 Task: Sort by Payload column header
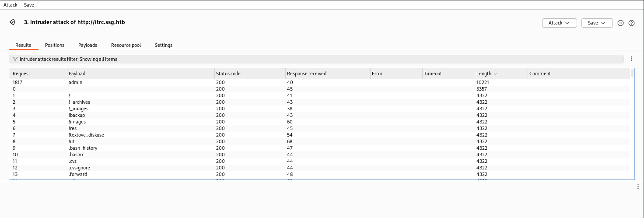(x=140, y=74)
